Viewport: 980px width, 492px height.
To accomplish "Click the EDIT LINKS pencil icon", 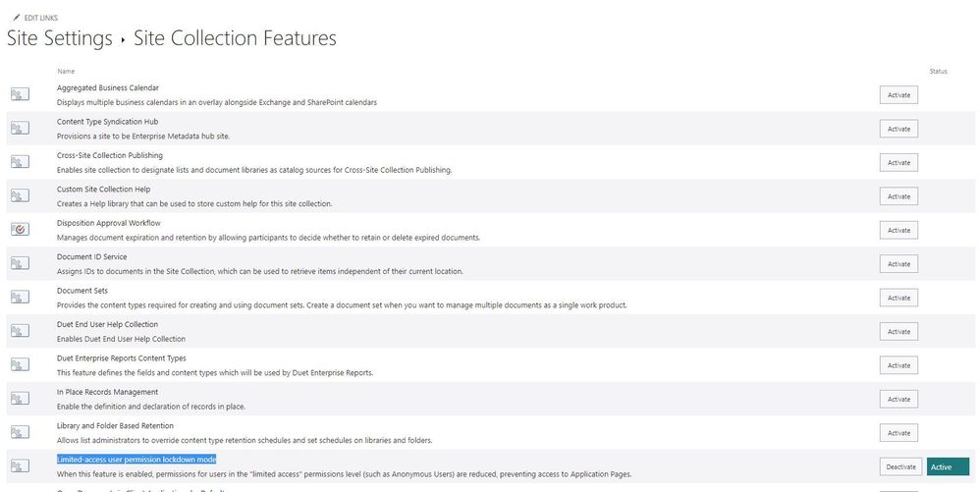I will coord(16,19).
